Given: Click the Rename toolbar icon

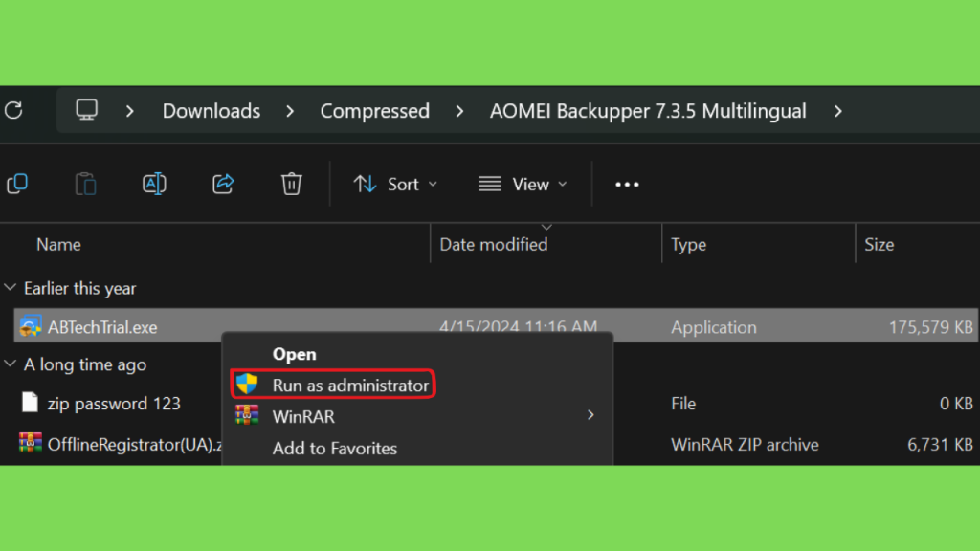Looking at the screenshot, I should coord(154,184).
